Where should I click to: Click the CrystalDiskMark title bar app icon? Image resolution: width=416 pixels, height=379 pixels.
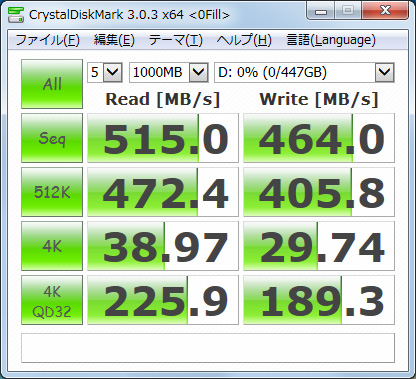[16, 14]
